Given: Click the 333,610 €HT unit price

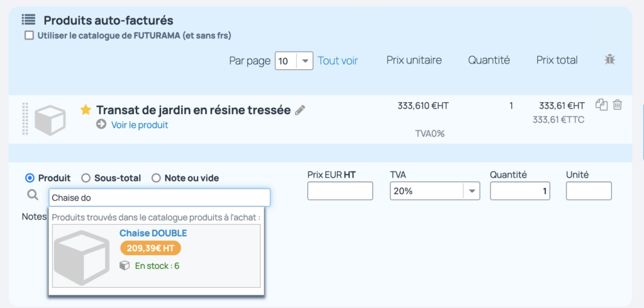Looking at the screenshot, I should [x=423, y=106].
